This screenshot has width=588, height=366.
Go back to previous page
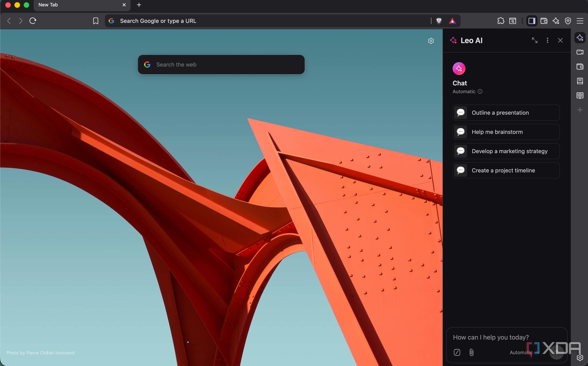click(9, 21)
